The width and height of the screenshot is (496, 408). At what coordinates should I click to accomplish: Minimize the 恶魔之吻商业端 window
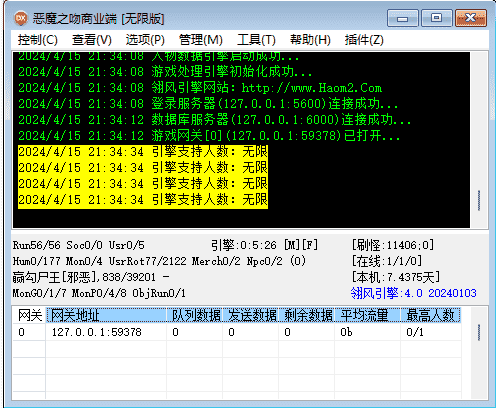[402, 18]
